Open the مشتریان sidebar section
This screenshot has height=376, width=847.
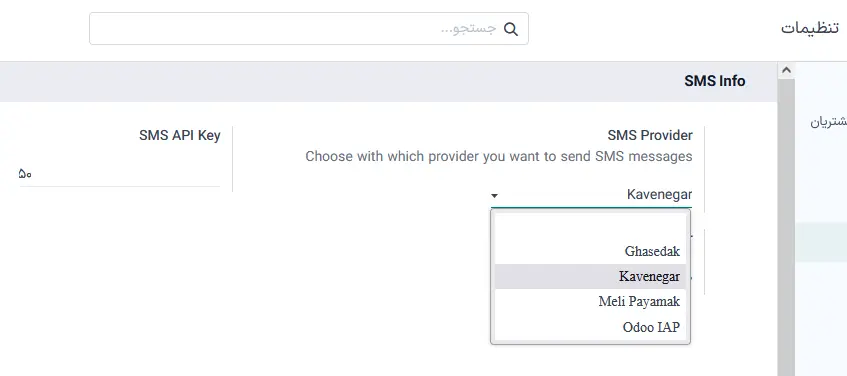click(x=828, y=122)
